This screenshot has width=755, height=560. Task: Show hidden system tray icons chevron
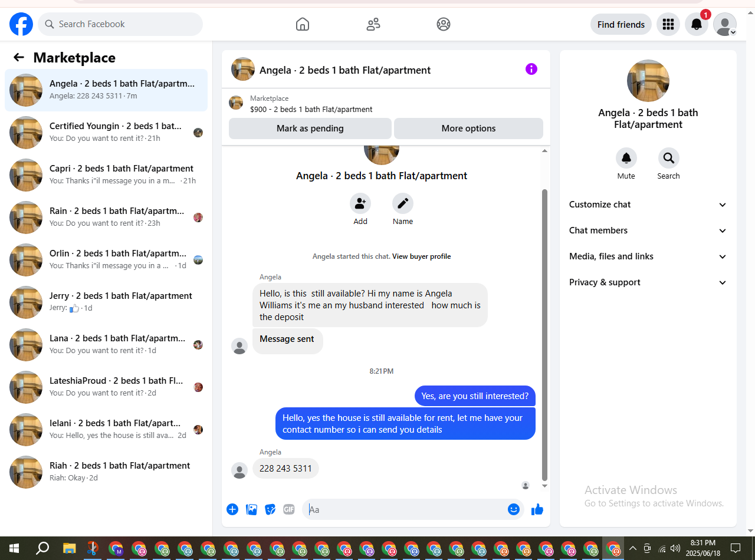(633, 549)
